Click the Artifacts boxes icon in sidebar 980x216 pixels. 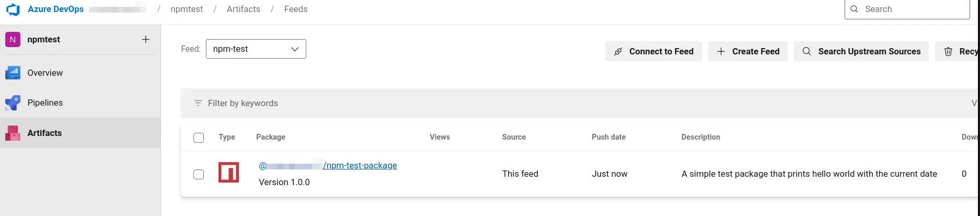click(13, 133)
